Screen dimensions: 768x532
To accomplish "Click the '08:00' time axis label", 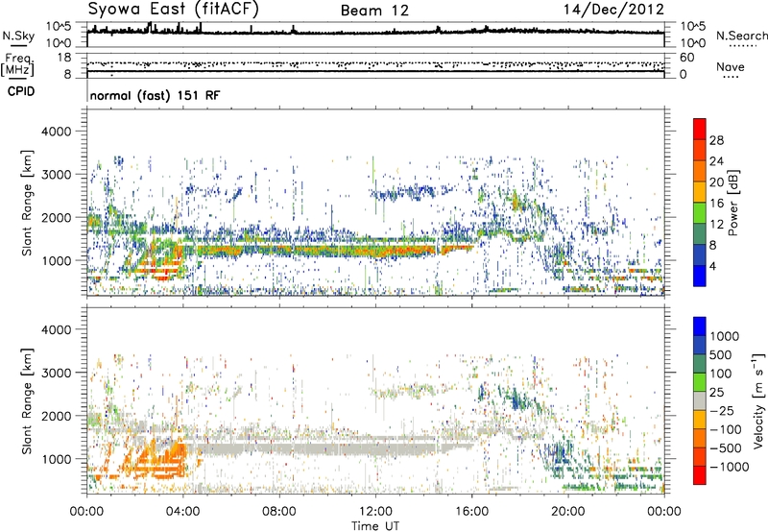I will coord(279,512).
